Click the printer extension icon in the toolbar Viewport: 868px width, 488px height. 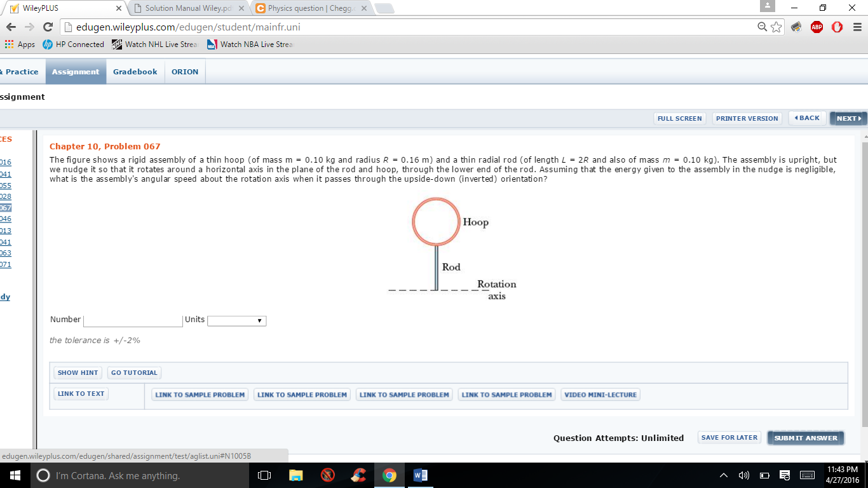pyautogui.click(x=796, y=27)
